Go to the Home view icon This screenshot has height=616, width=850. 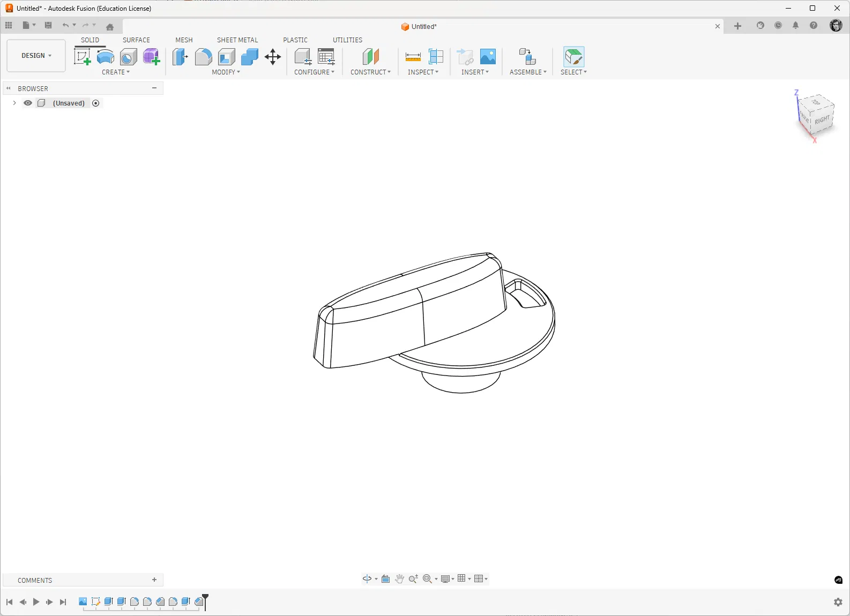[110, 27]
